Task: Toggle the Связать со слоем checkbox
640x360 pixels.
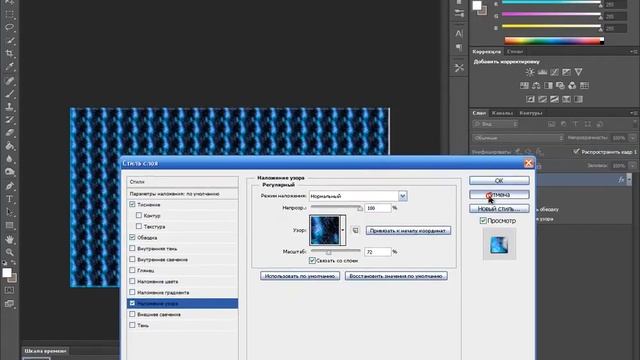Action: (312, 260)
